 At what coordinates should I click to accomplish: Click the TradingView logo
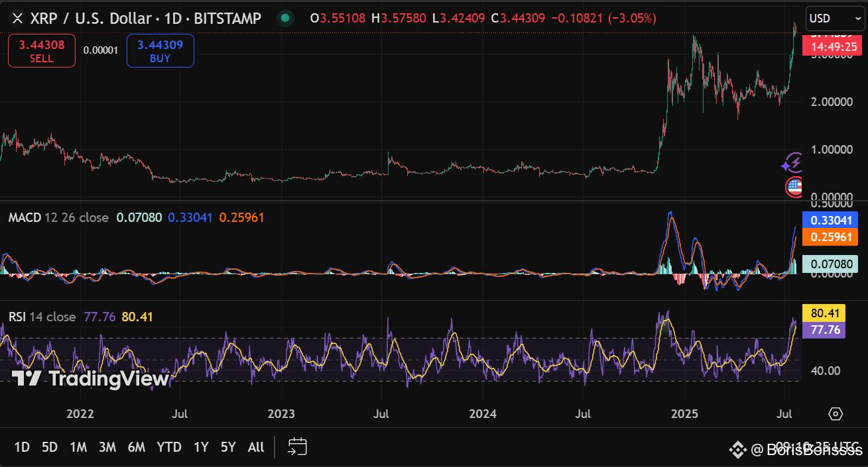90,379
